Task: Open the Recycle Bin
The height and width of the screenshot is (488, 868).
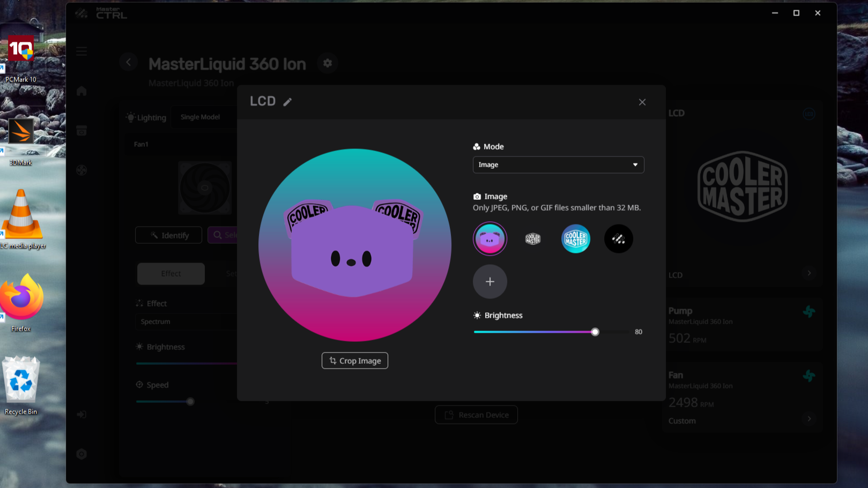Action: coord(21,386)
